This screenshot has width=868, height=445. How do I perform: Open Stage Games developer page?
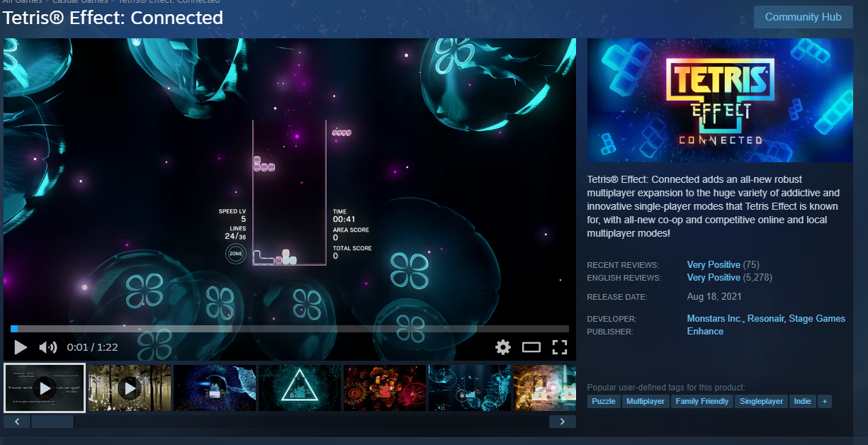click(x=817, y=319)
